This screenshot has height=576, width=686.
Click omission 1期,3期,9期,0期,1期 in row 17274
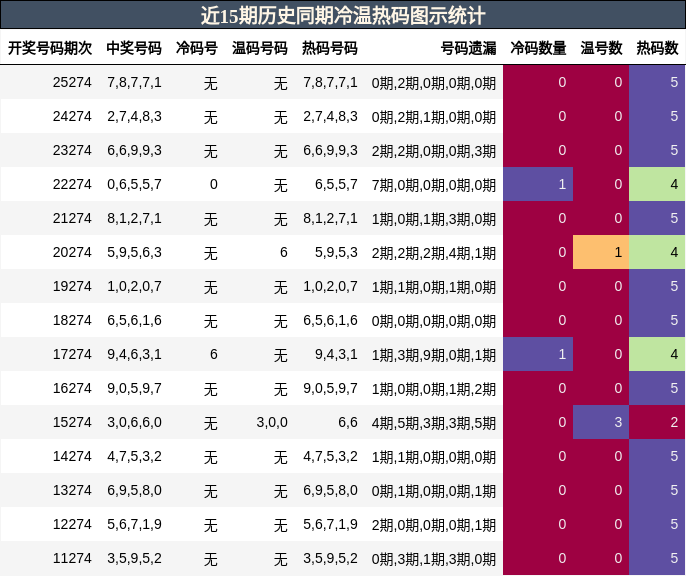coord(434,355)
